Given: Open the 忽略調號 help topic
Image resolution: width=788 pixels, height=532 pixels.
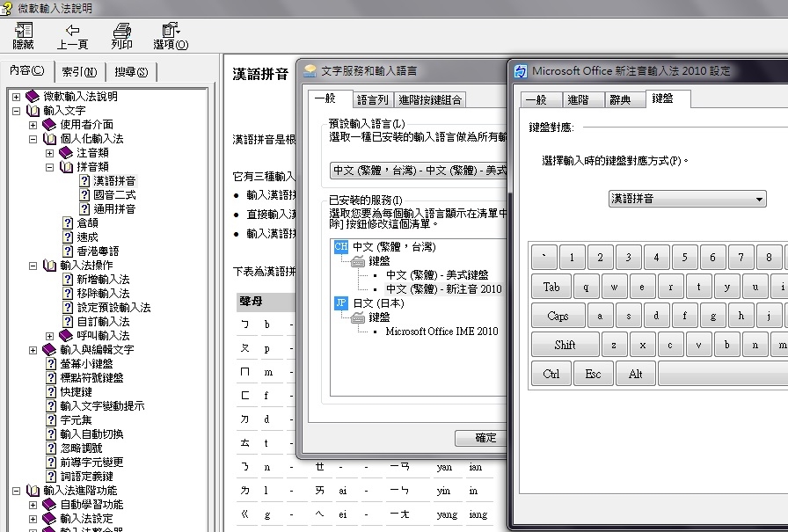Looking at the screenshot, I should pyautogui.click(x=81, y=448).
